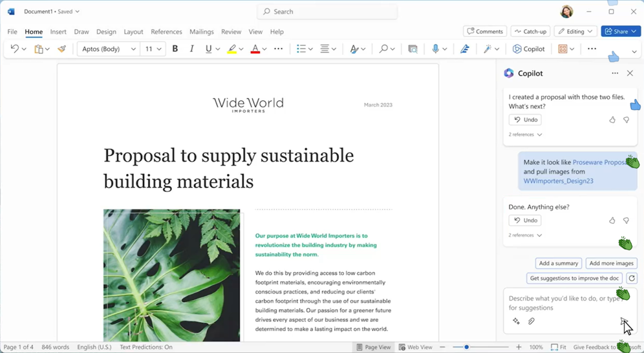Open the Insert tab
The height and width of the screenshot is (353, 644).
pos(58,32)
